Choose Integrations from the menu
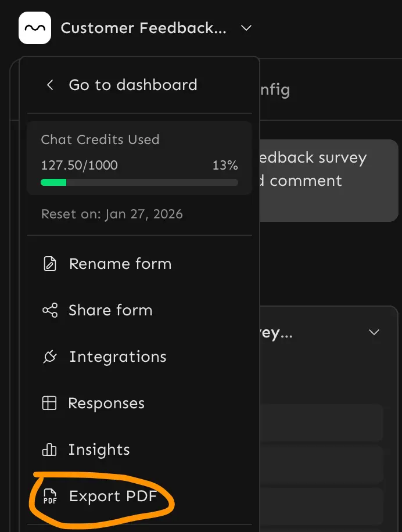 [118, 357]
